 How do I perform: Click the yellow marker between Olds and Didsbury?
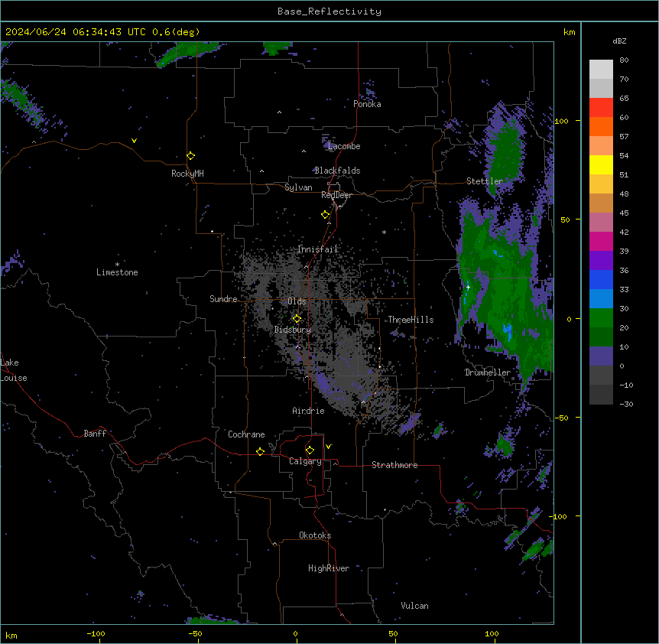[297, 319]
